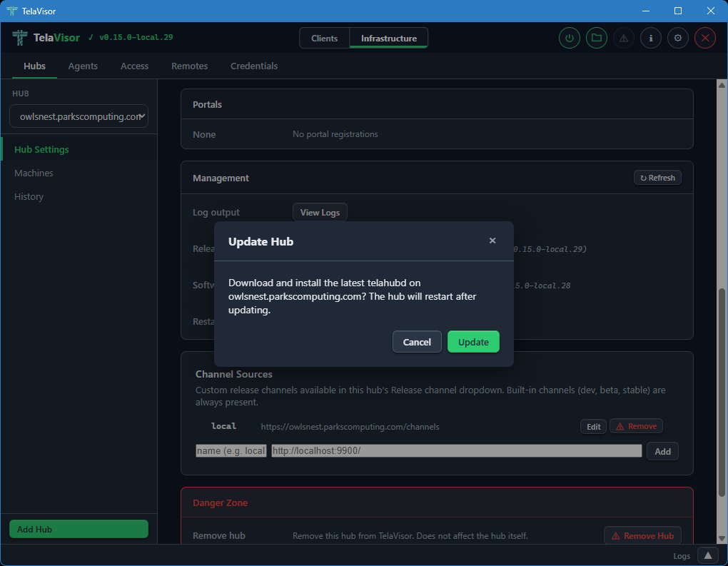Click the red X quit icon
The width and height of the screenshot is (728, 566).
[704, 38]
